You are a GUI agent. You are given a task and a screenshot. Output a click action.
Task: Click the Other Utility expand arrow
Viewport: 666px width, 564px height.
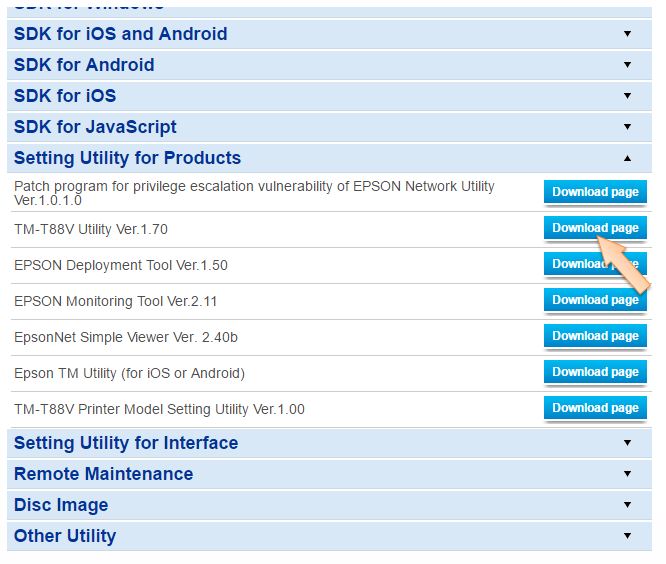(x=627, y=536)
